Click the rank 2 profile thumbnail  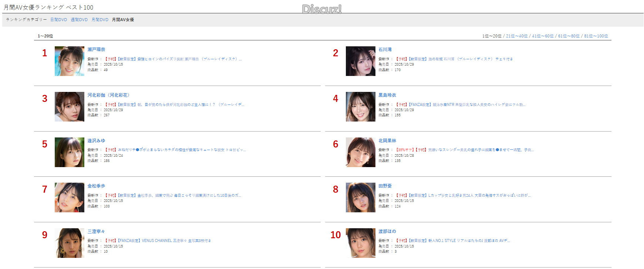361,61
